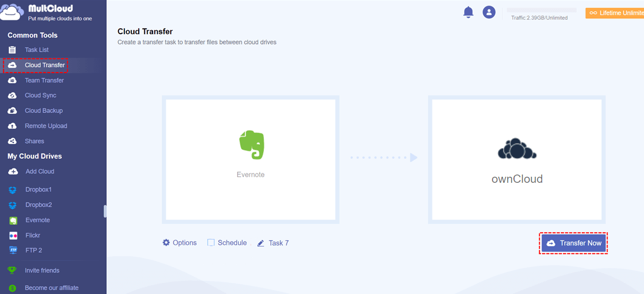Image resolution: width=644 pixels, height=294 pixels.
Task: Open Dropbox2 drive
Action: pos(39,205)
